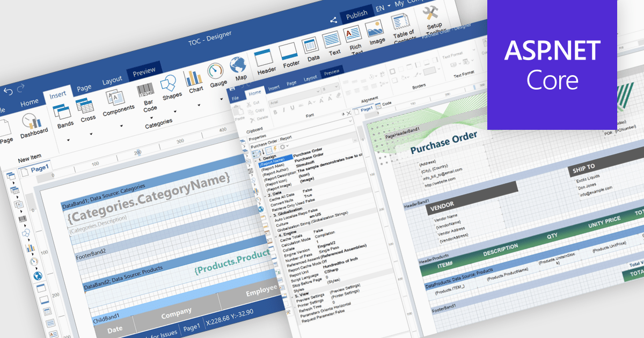Create a new Dashboard item
Image resolution: width=644 pixels, height=338 pixels.
33,127
